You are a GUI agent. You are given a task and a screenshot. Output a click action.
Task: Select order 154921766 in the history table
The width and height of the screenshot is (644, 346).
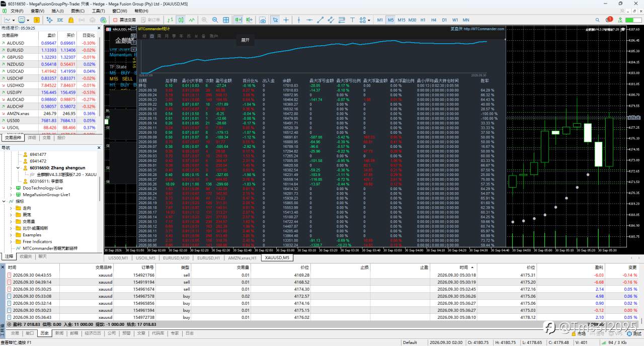click(322, 275)
